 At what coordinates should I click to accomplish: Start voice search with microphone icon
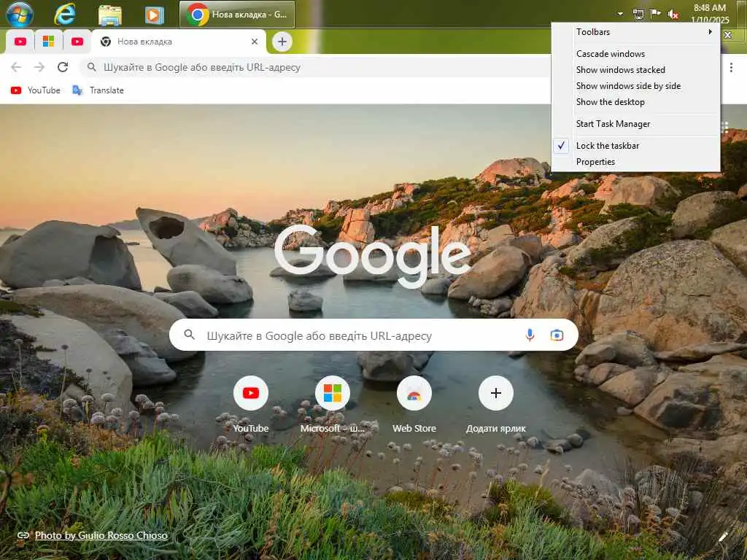[x=530, y=335]
